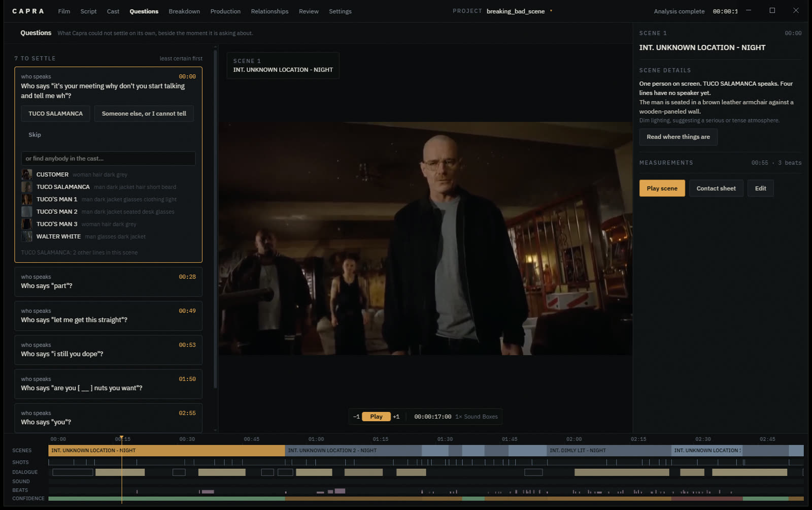812x510 pixels.
Task: Click 'Read where things are'
Action: tap(678, 137)
